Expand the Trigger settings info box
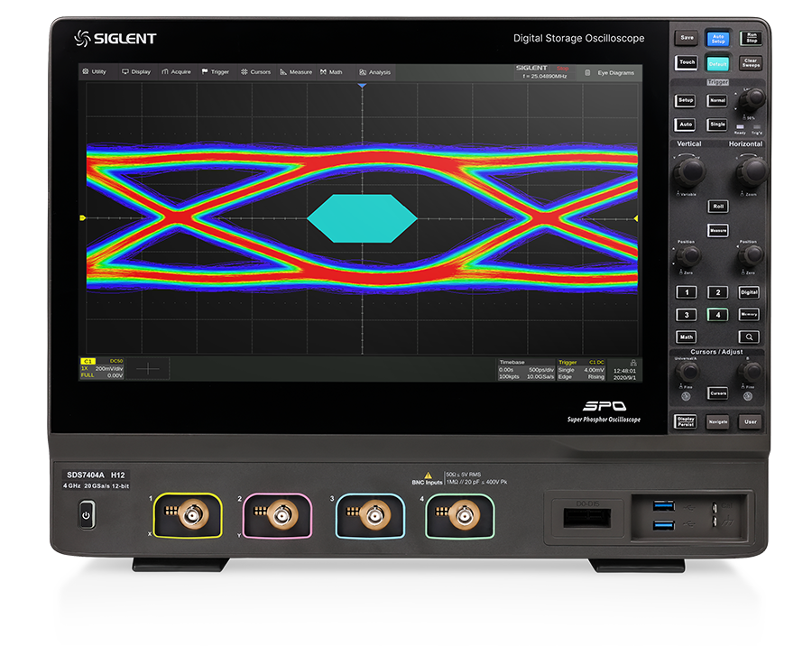812x646 pixels. [x=581, y=369]
